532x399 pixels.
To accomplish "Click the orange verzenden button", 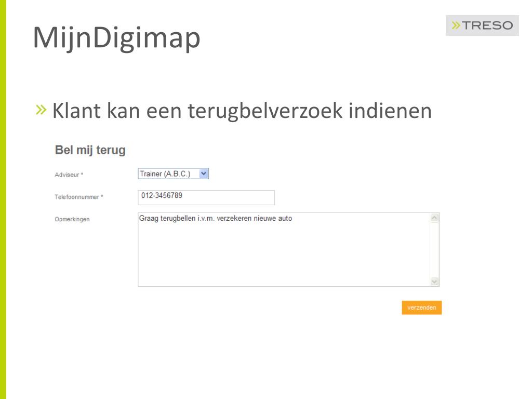I will click(422, 308).
